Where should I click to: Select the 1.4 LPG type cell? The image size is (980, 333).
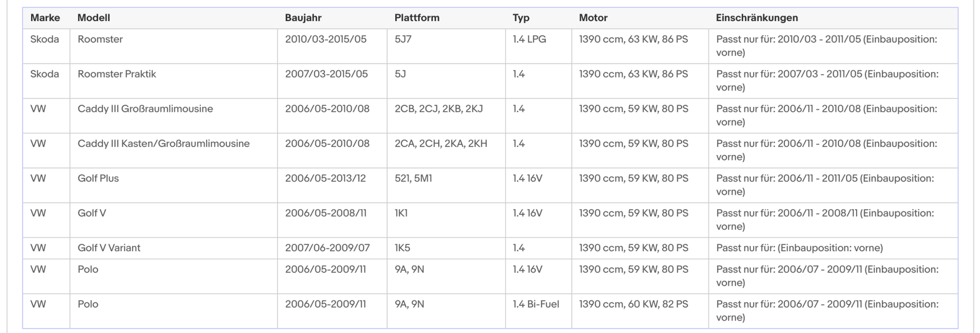pyautogui.click(x=529, y=39)
